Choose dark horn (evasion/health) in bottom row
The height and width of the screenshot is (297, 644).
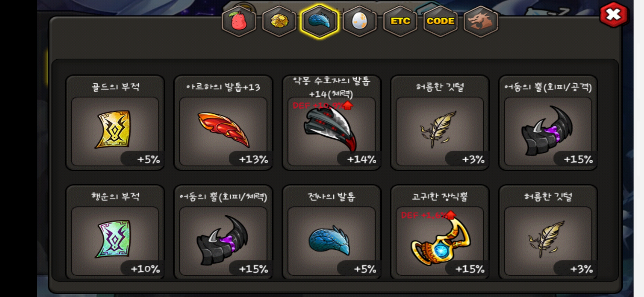[x=223, y=232]
